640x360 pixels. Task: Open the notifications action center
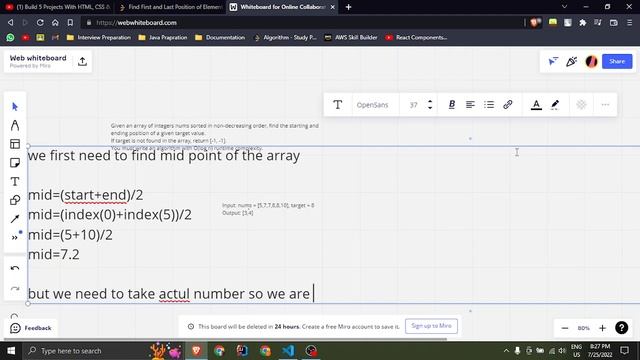(x=624, y=351)
